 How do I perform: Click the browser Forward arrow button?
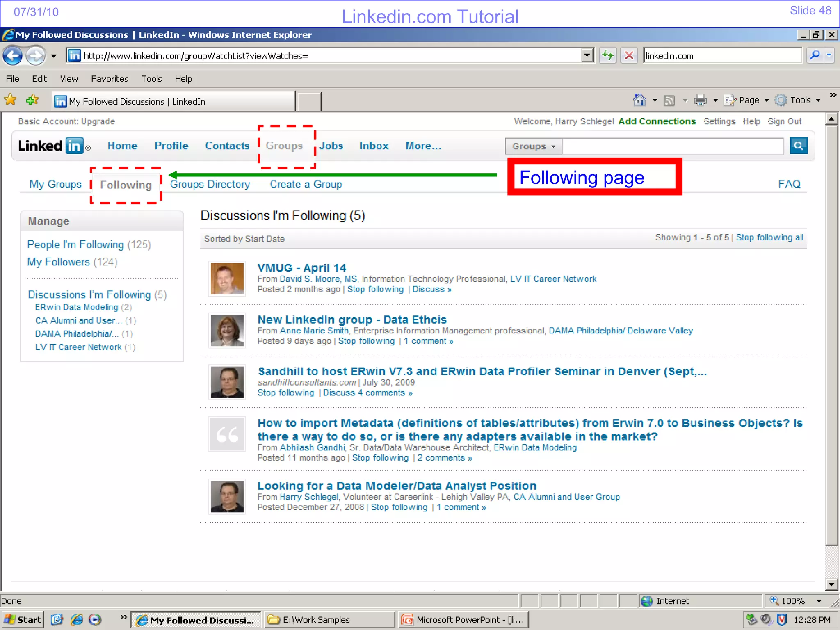click(x=35, y=55)
